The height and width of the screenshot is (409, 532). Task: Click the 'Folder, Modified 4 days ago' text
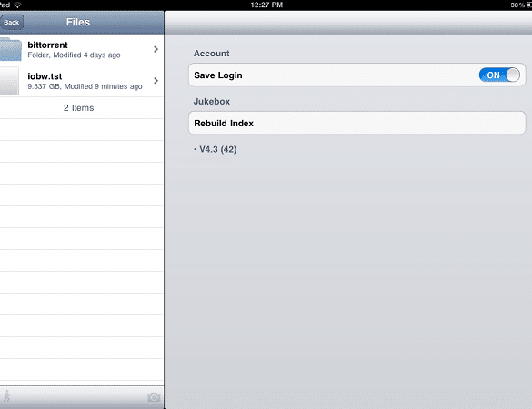coord(74,55)
